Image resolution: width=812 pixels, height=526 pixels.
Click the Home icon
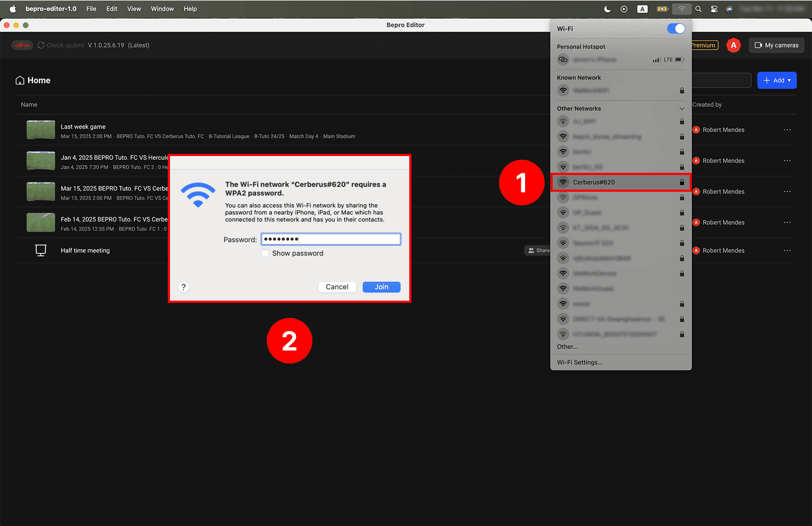20,80
